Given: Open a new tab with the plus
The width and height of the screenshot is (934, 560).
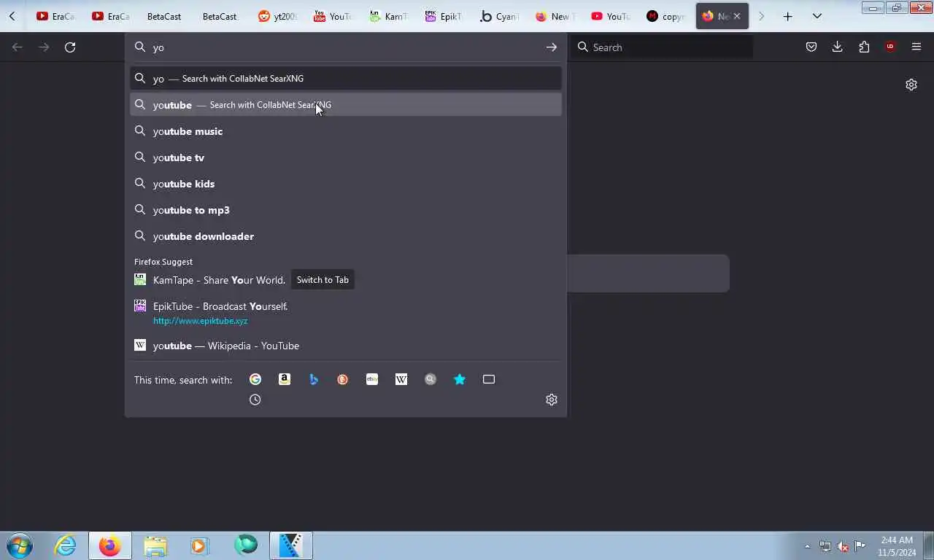Looking at the screenshot, I should pyautogui.click(x=788, y=16).
